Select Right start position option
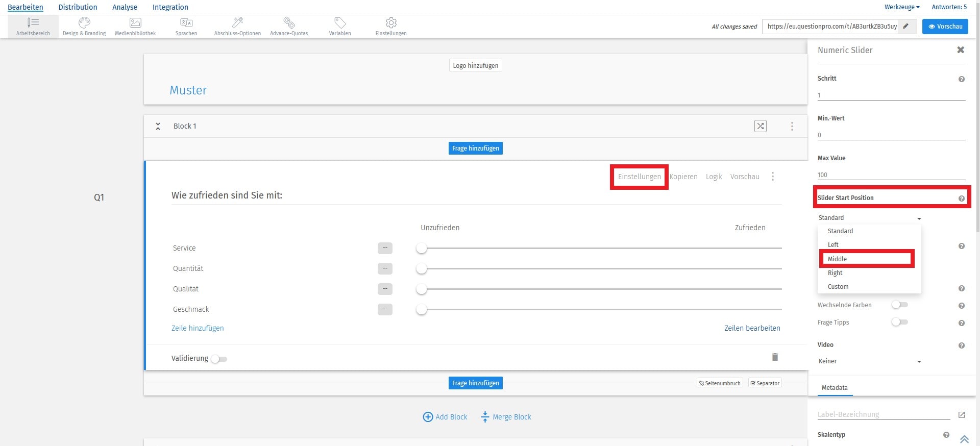Screen dimensions: 980x446 869,273
